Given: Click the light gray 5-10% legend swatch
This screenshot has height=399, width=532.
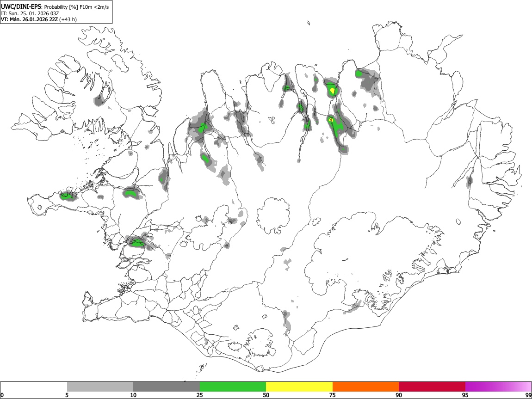Looking at the screenshot, I should click(x=100, y=387).
